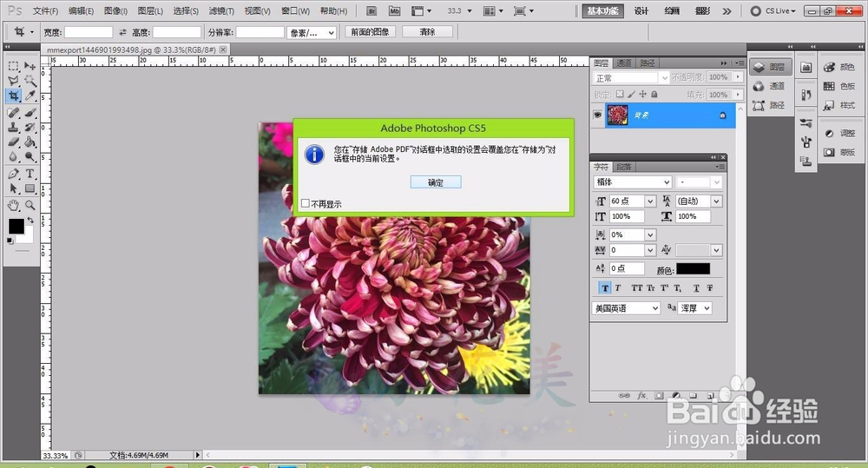
Task: Toggle faux italic in Character panel
Action: click(x=618, y=288)
